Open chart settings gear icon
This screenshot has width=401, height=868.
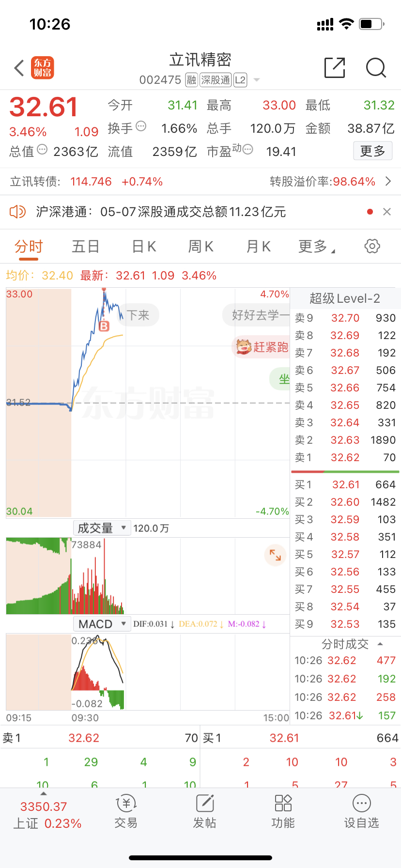point(372,246)
